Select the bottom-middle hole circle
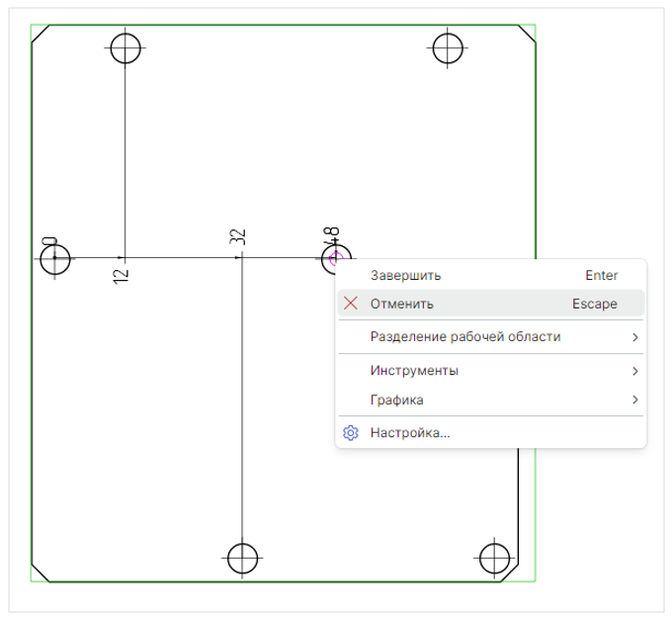Viewport: 672px width, 621px height. tap(242, 558)
